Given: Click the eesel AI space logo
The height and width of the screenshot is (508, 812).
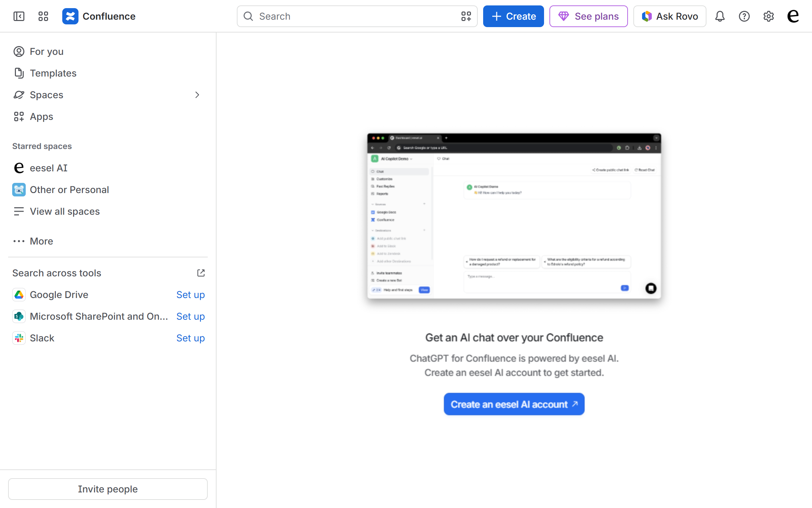Looking at the screenshot, I should [x=19, y=168].
